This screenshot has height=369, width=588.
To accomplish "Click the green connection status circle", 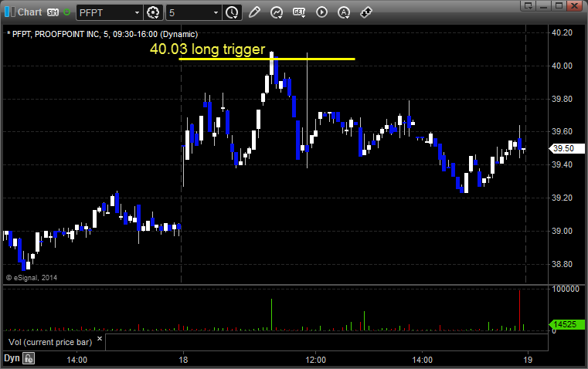I will pos(66,12).
